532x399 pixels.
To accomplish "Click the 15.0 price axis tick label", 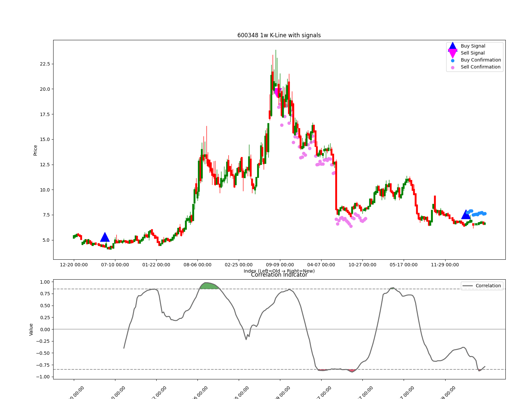I will [x=45, y=139].
